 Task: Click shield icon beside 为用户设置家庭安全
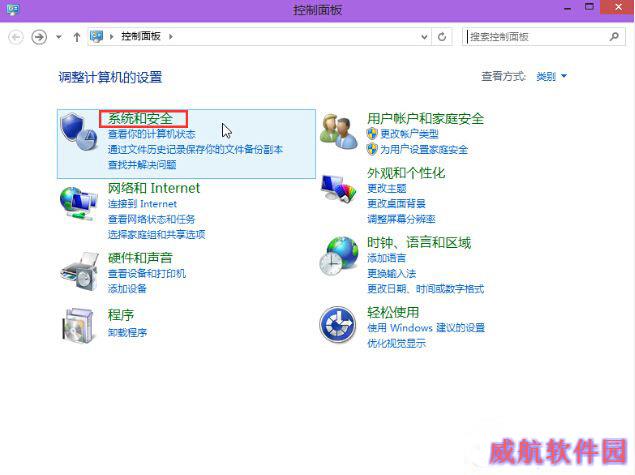point(372,149)
